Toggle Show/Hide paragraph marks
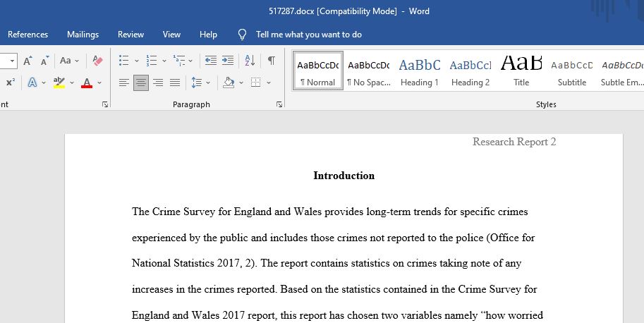The width and height of the screenshot is (644, 323). click(272, 61)
